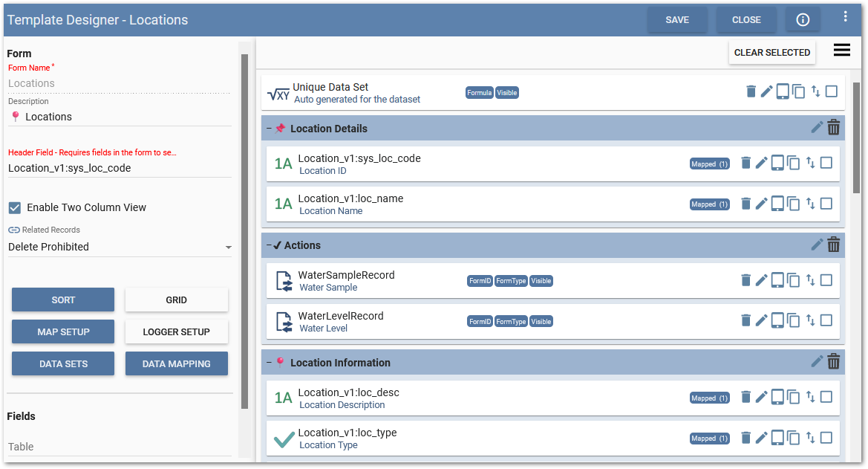868x469 pixels.
Task: Open the three-dot overflow menu
Action: pyautogui.click(x=845, y=16)
